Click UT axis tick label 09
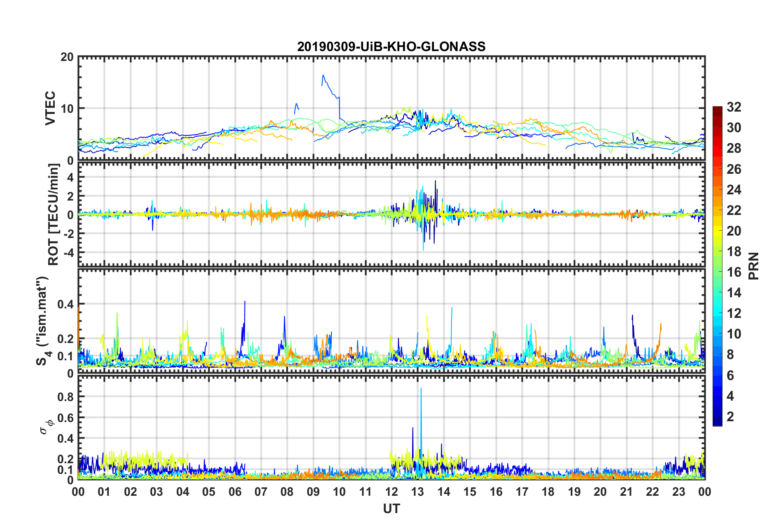 point(313,492)
